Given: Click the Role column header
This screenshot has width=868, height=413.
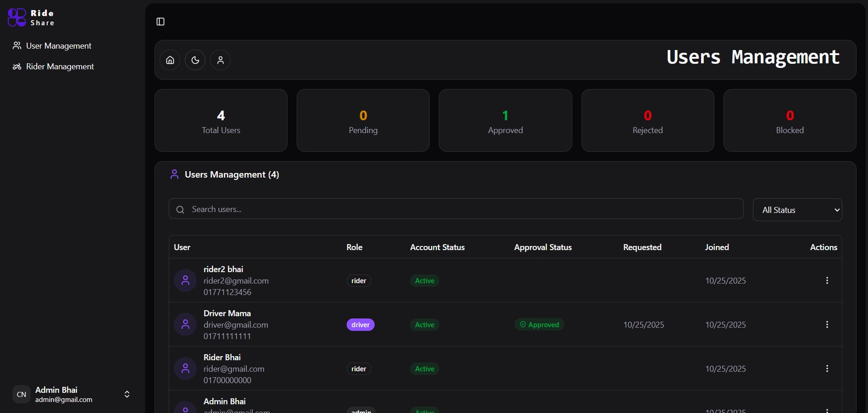Looking at the screenshot, I should point(354,247).
